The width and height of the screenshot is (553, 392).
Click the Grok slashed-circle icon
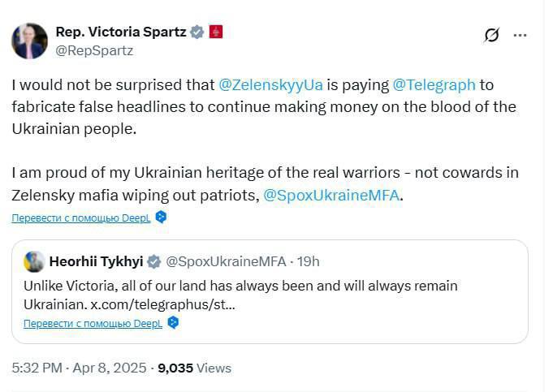[x=491, y=35]
